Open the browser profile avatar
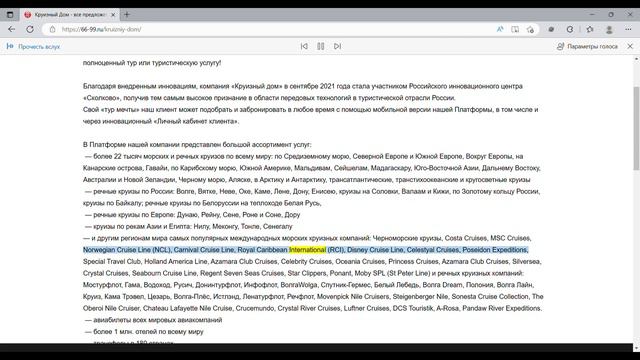The image size is (640, 360). 609,29
